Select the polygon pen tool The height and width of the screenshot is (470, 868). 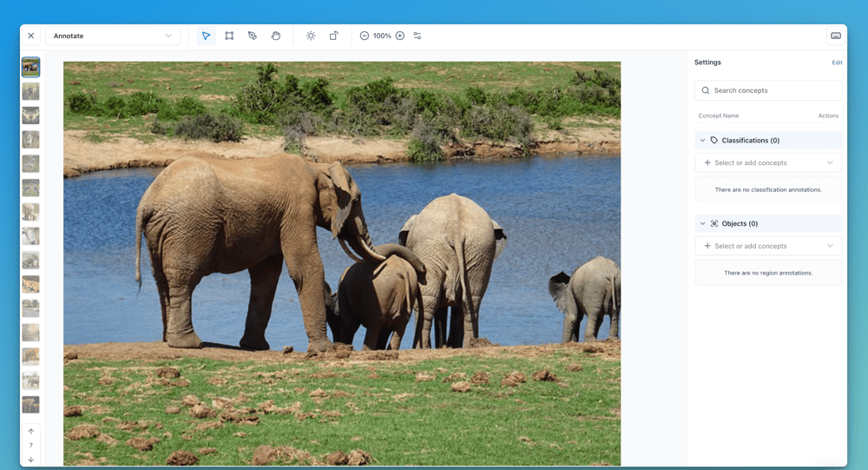pos(253,36)
